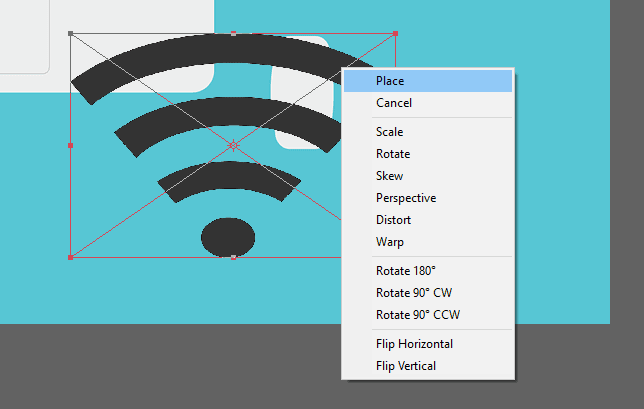Pick the Scale transform option
644x409 pixels.
click(x=428, y=132)
